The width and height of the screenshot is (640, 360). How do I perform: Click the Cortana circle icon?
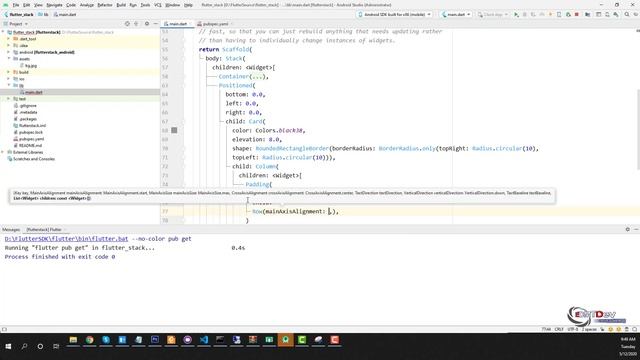(x=40, y=346)
